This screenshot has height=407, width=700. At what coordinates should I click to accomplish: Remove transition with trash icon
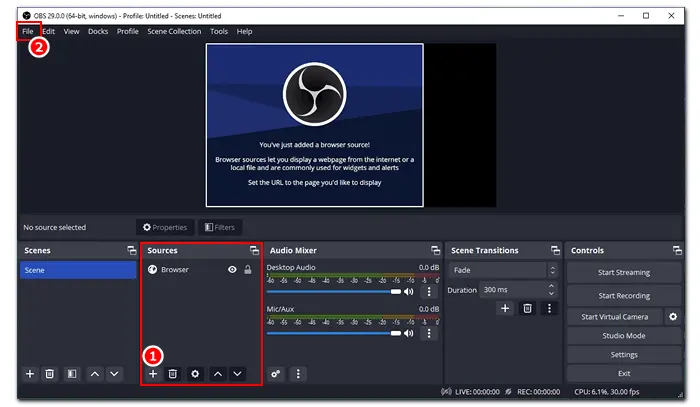(x=527, y=308)
